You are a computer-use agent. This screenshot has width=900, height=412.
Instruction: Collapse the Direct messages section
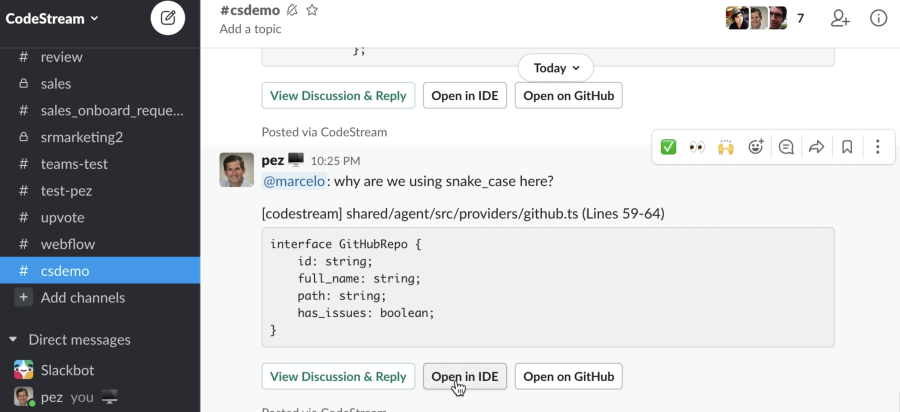click(x=13, y=340)
